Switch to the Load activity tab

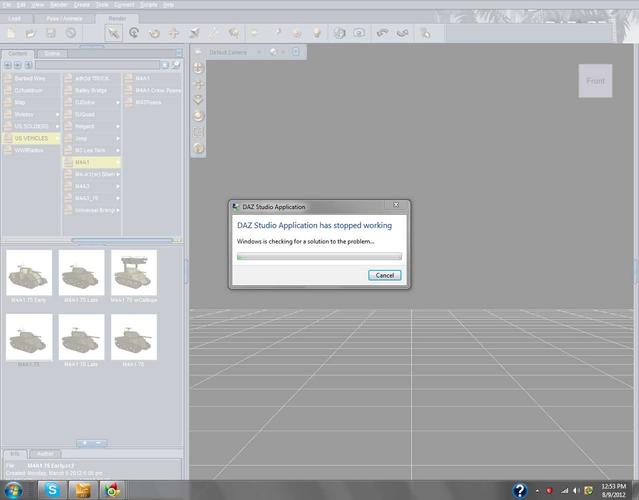15,19
